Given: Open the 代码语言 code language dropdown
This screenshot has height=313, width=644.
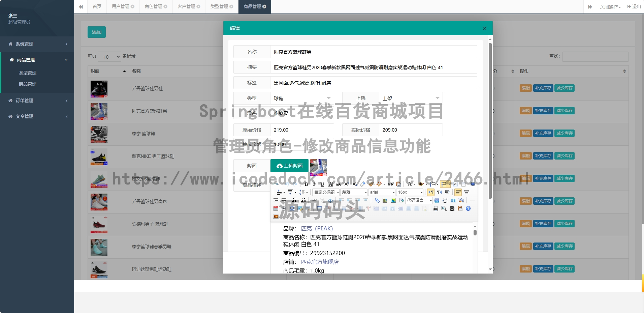Looking at the screenshot, I should coord(419,200).
